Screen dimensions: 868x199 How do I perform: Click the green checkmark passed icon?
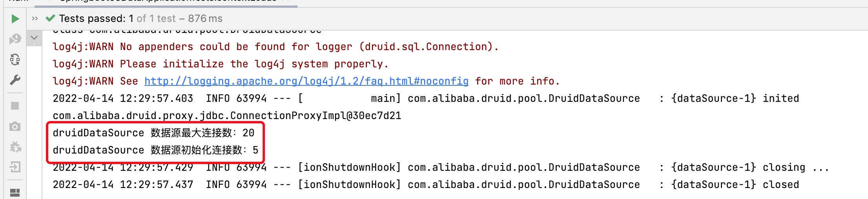(x=50, y=18)
